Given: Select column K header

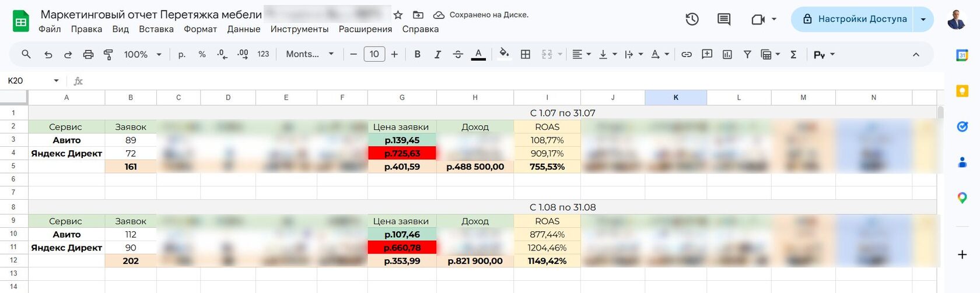Looking at the screenshot, I should [x=675, y=97].
